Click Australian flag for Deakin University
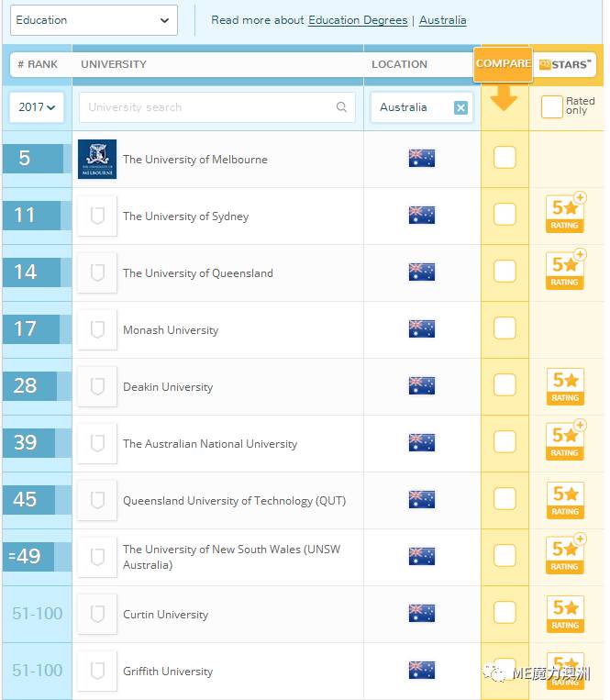The height and width of the screenshot is (700, 610). pyautogui.click(x=422, y=385)
